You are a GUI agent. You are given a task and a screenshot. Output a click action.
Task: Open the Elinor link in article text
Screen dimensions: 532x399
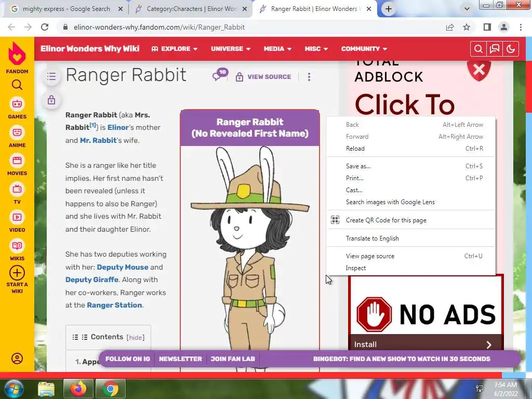click(118, 128)
